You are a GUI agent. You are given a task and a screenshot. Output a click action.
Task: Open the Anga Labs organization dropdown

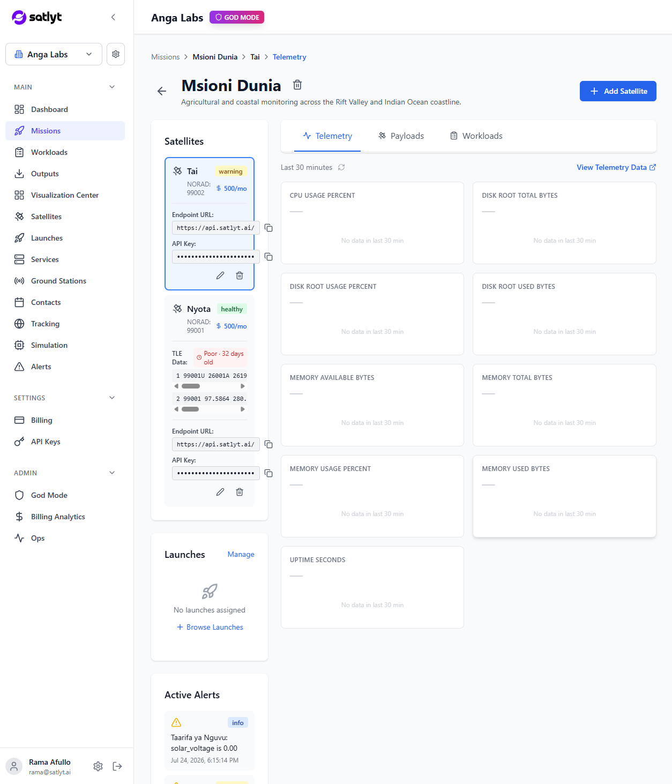pos(54,54)
